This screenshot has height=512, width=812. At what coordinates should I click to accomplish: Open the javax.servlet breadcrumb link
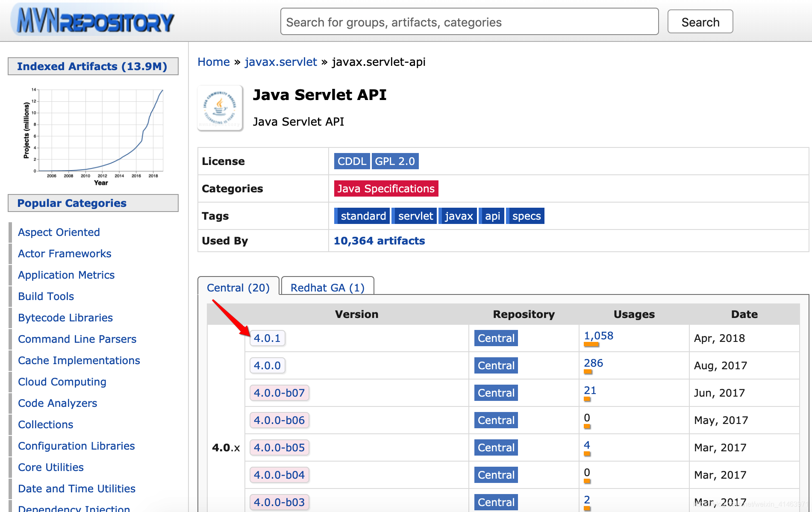[x=281, y=62]
